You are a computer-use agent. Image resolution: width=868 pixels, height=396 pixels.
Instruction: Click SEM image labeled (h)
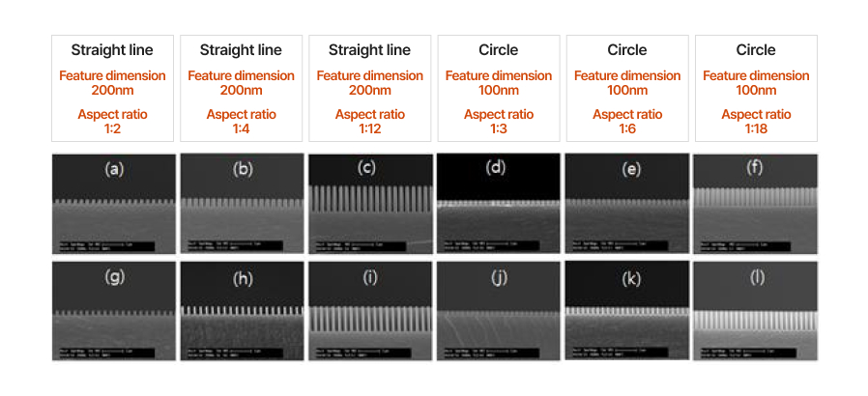(x=242, y=311)
